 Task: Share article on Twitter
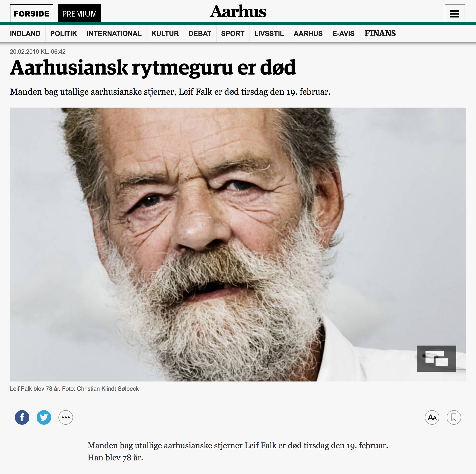44,417
